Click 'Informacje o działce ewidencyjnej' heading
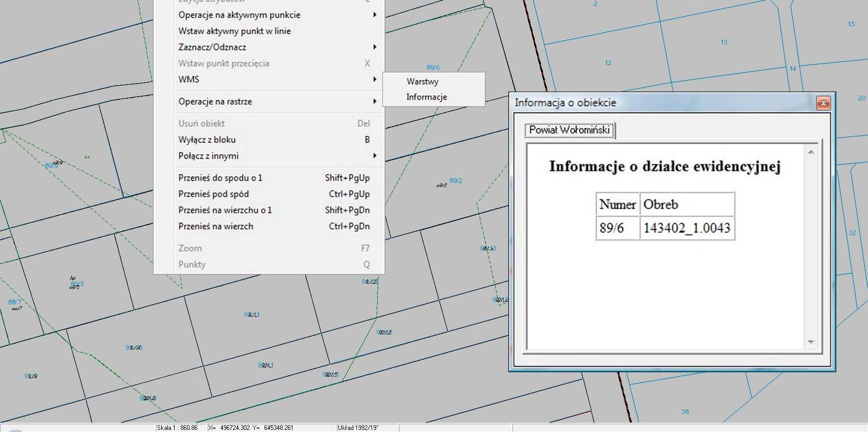Image resolution: width=868 pixels, height=432 pixels. tap(665, 166)
